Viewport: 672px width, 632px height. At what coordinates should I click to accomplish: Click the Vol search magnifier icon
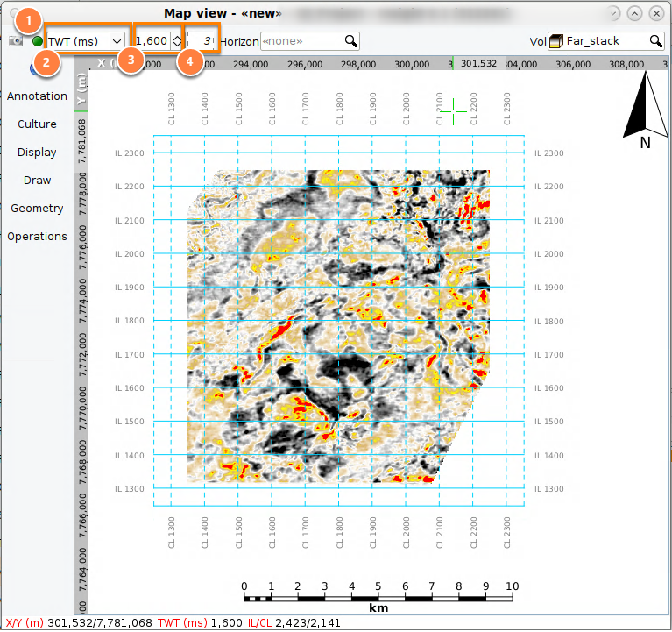pyautogui.click(x=655, y=41)
